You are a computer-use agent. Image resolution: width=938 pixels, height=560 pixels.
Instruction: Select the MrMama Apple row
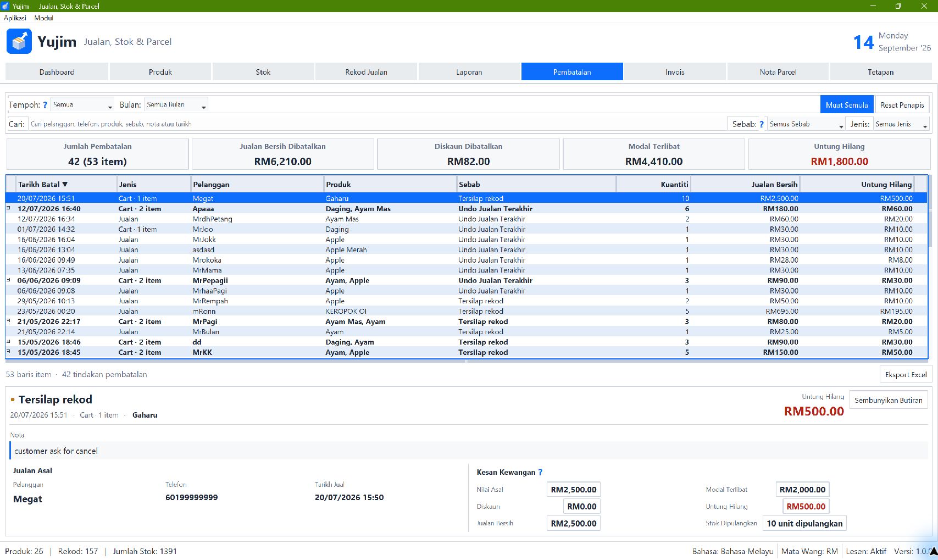point(466,270)
